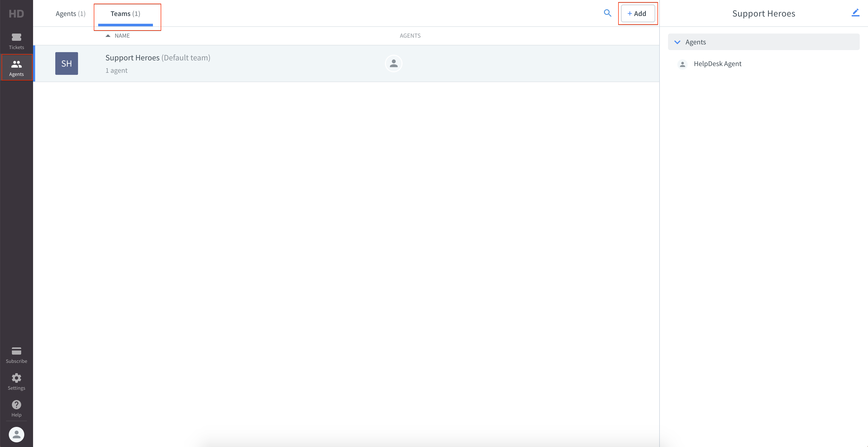868x447 pixels.
Task: Switch to the Agents (1) tab
Action: [x=71, y=13]
